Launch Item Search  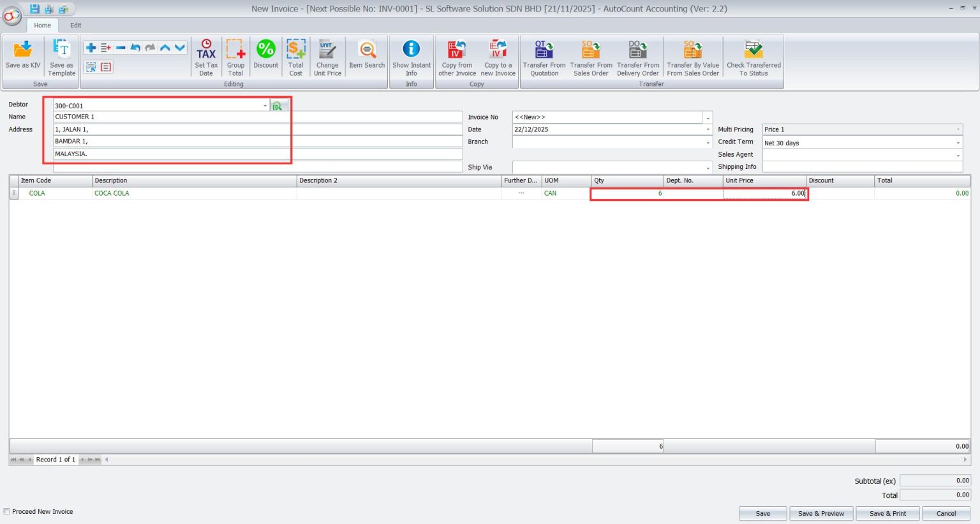tap(366, 56)
